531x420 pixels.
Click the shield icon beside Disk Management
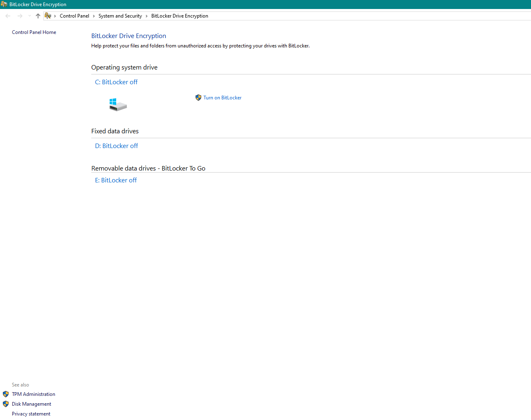tap(6, 404)
